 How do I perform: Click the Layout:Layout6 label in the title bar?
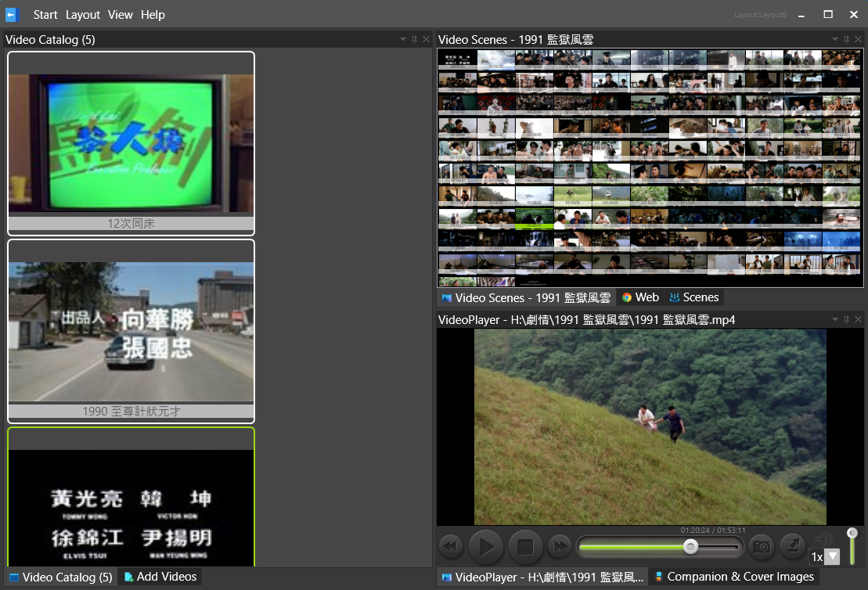759,15
